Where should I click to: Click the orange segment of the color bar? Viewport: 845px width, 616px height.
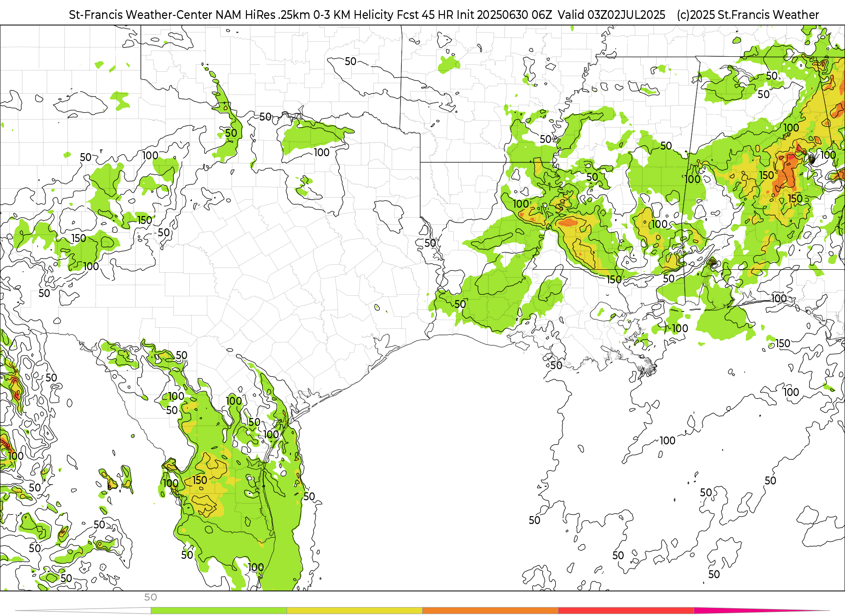[x=490, y=611]
